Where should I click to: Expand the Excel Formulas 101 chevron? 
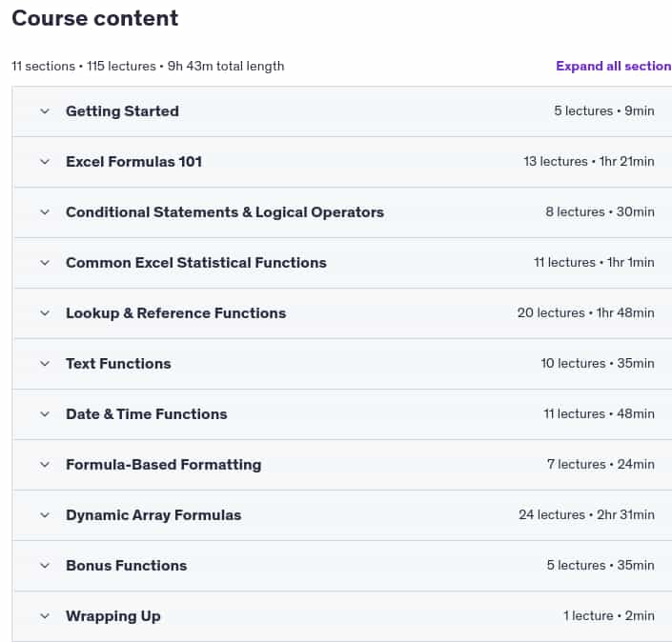click(x=45, y=162)
